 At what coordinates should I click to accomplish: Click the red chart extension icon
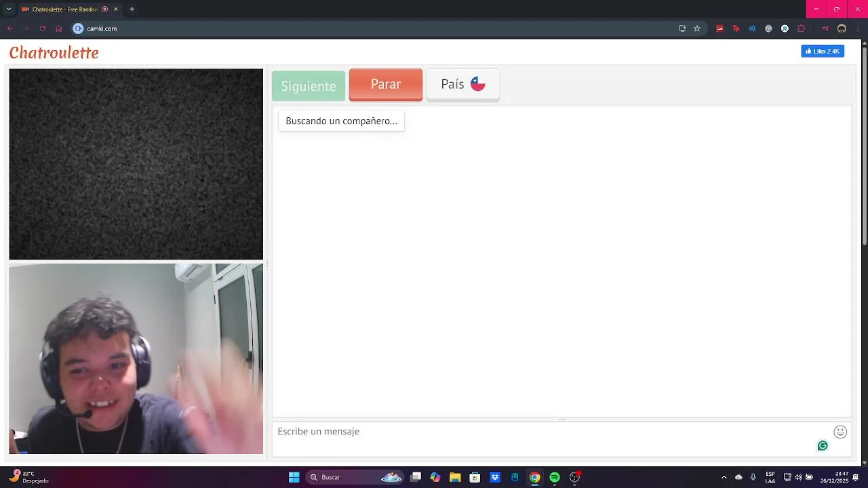(719, 28)
